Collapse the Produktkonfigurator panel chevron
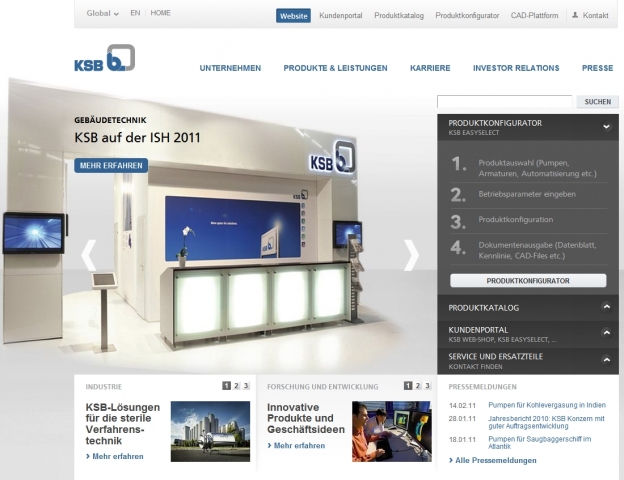 [606, 127]
